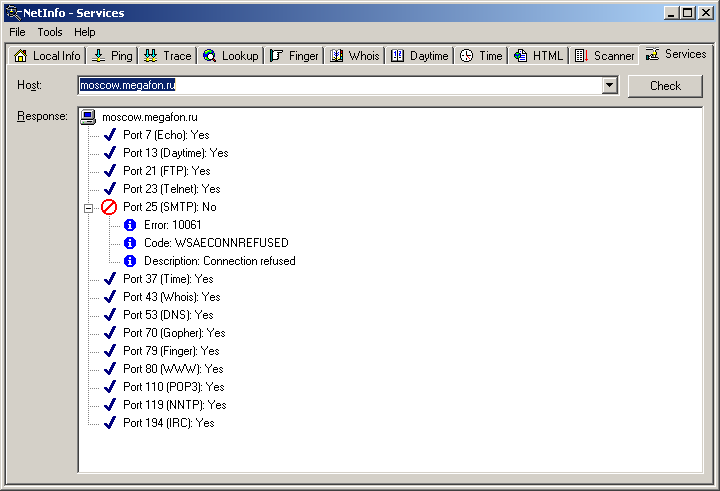
Task: Select 'Port 79 (Finger): Yes' row
Action: (x=171, y=351)
